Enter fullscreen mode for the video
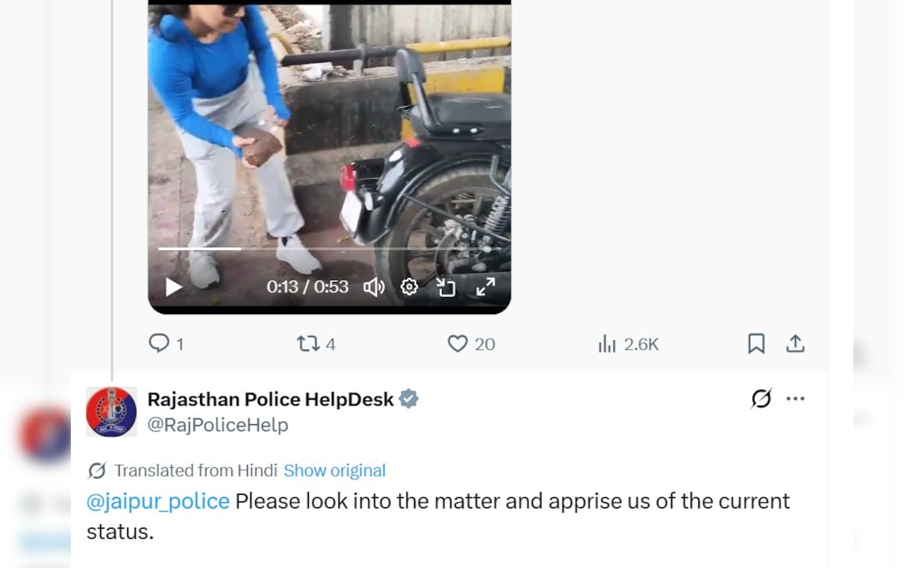The height and width of the screenshot is (568, 924). click(x=485, y=287)
